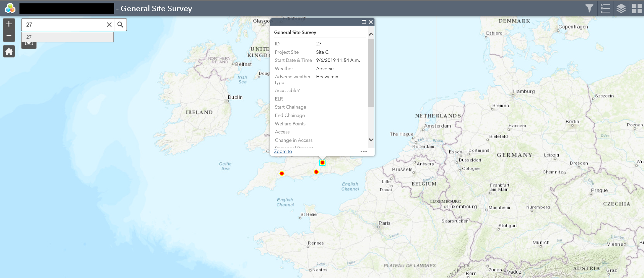This screenshot has width=644, height=278.
Task: Open the layer list stack icon
Action: [621, 8]
